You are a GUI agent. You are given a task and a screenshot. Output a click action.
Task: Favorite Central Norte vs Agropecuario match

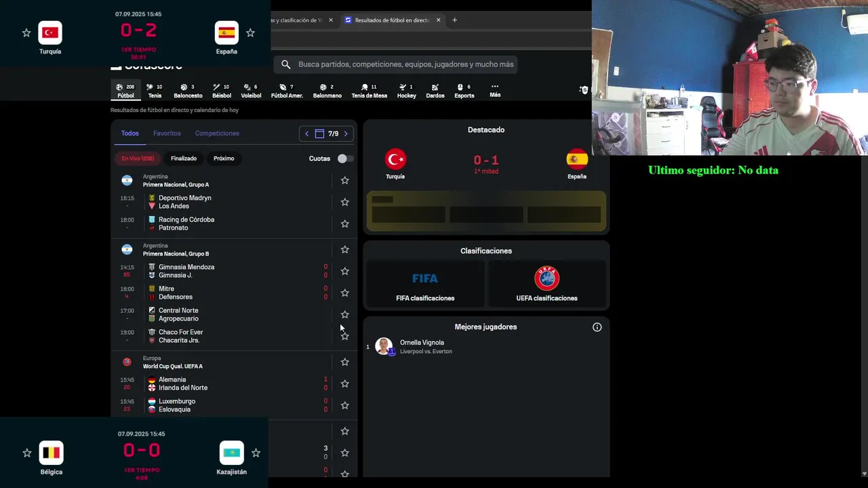344,314
